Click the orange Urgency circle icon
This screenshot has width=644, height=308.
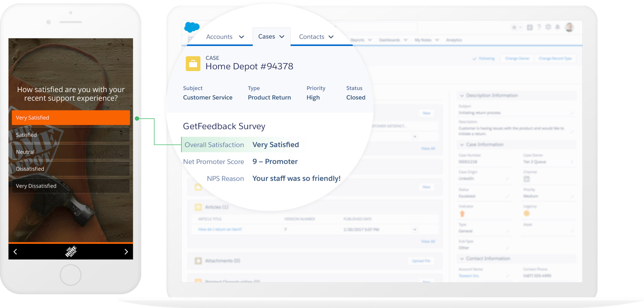[527, 213]
